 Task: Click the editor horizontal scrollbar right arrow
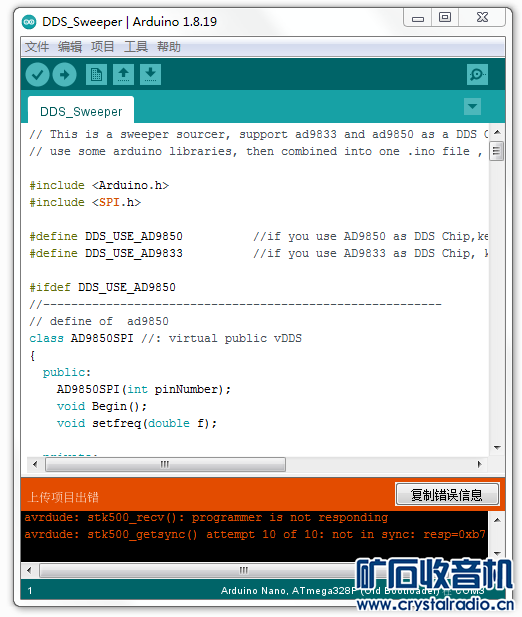point(480,464)
